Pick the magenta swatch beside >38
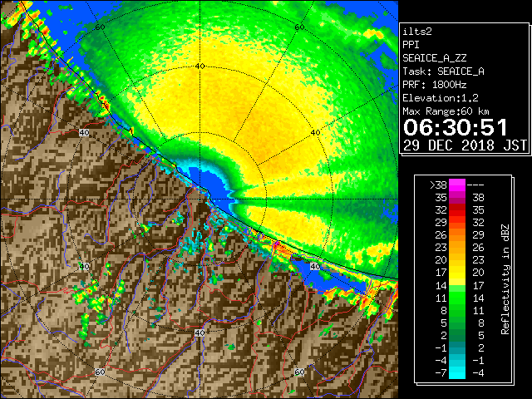Screen dimensions: 532x399 point(457,185)
